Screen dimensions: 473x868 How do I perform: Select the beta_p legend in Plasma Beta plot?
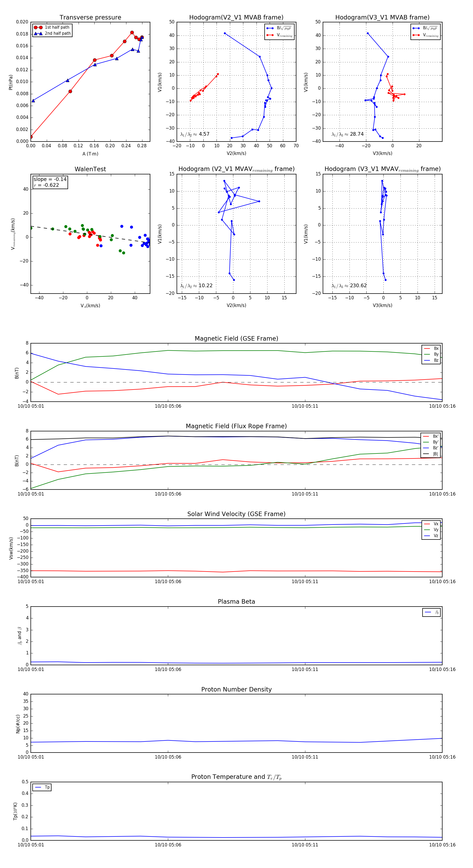coord(431,612)
